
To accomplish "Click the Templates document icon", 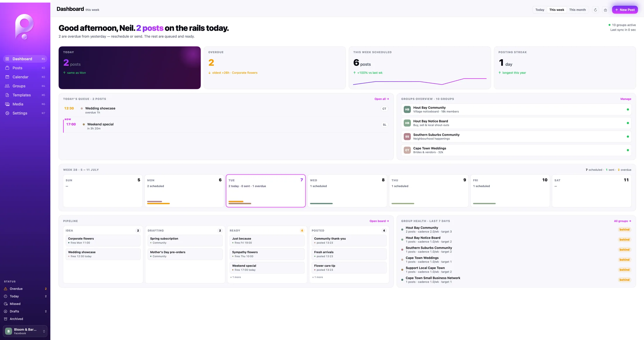I will 7,95.
